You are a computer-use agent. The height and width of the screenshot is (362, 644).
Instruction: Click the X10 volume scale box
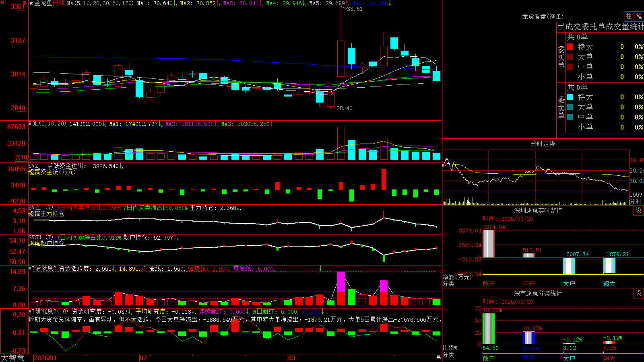tap(21, 157)
